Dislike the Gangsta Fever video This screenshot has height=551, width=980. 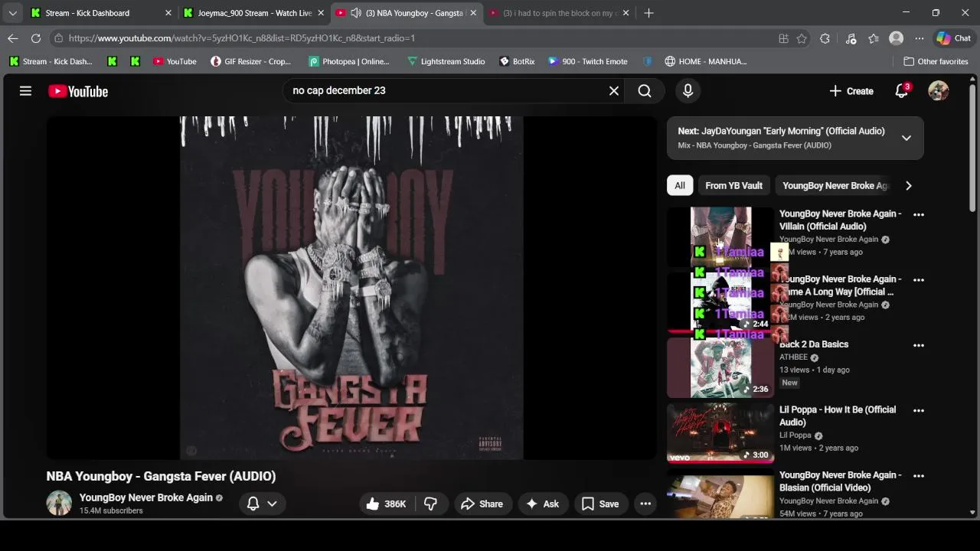[430, 504]
